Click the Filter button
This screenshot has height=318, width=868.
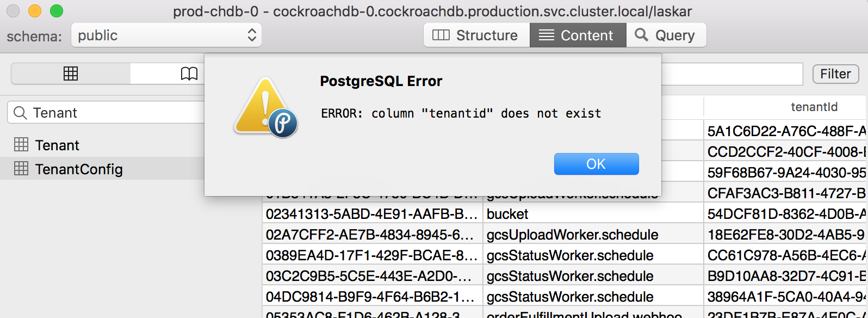835,74
